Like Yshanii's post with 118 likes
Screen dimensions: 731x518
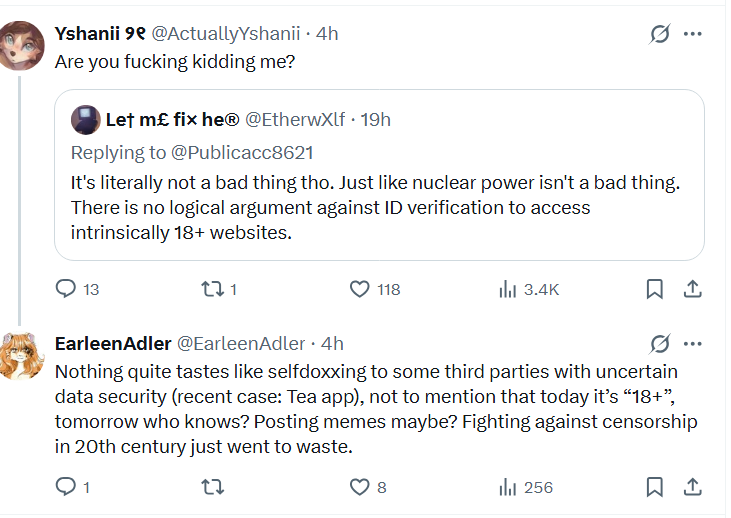pyautogui.click(x=360, y=289)
